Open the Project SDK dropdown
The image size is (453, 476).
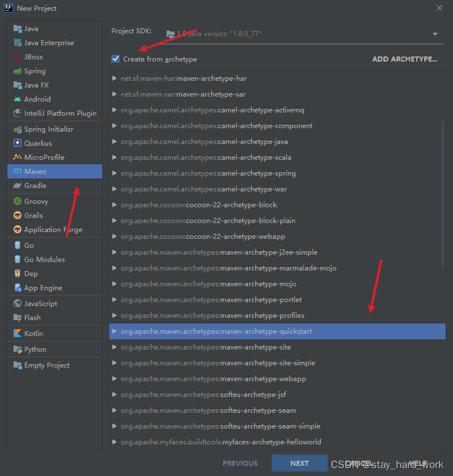(435, 34)
